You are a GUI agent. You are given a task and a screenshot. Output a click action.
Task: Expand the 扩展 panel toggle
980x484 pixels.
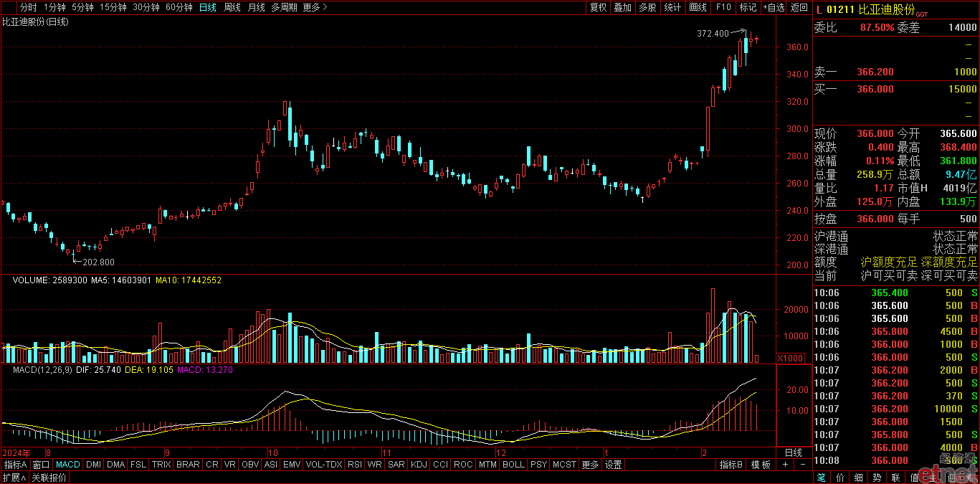tap(14, 478)
